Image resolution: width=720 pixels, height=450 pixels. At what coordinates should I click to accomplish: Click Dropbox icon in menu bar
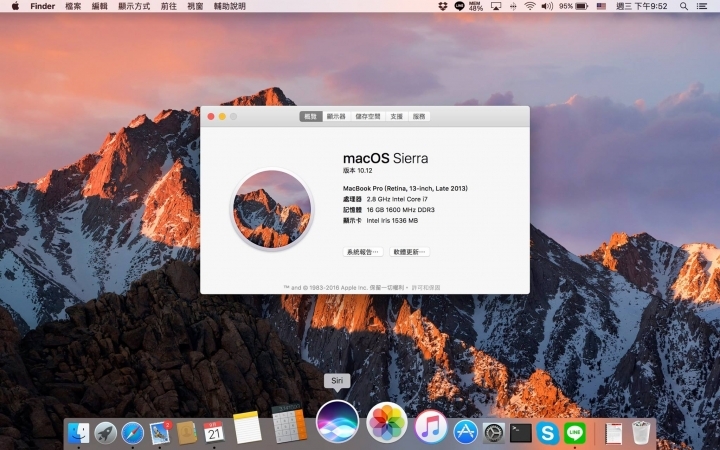(443, 6)
